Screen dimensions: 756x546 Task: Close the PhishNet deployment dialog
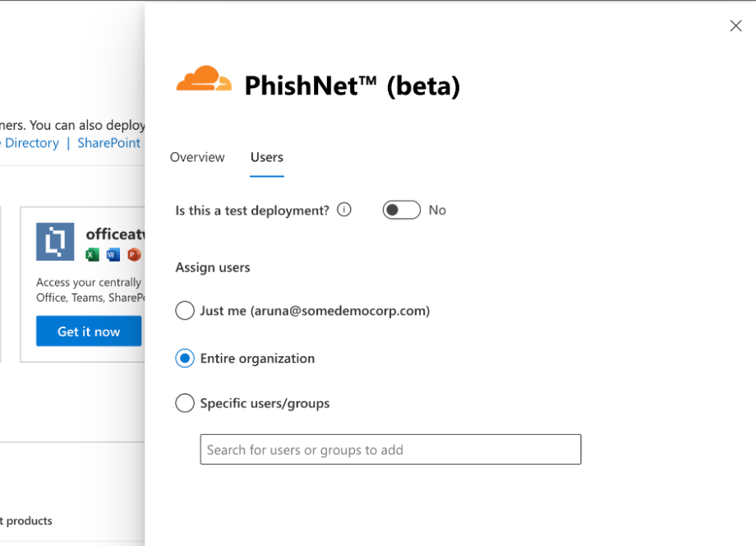coord(735,25)
